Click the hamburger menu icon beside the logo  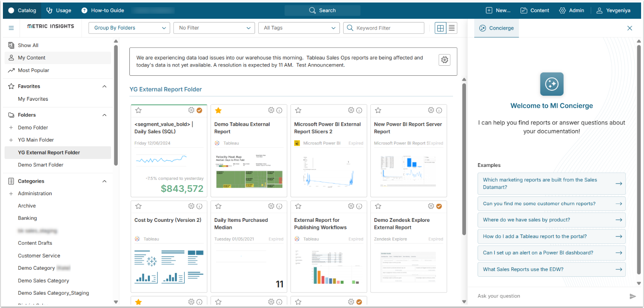[x=11, y=28]
